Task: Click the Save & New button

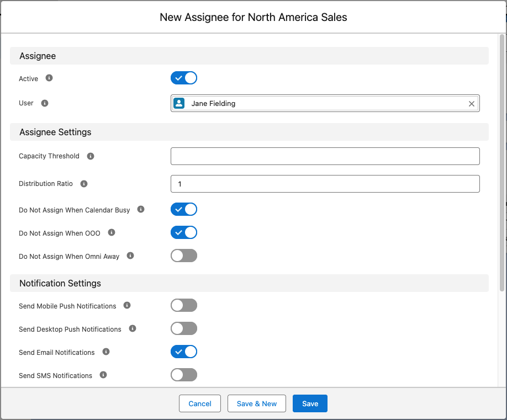Action: coord(257,403)
